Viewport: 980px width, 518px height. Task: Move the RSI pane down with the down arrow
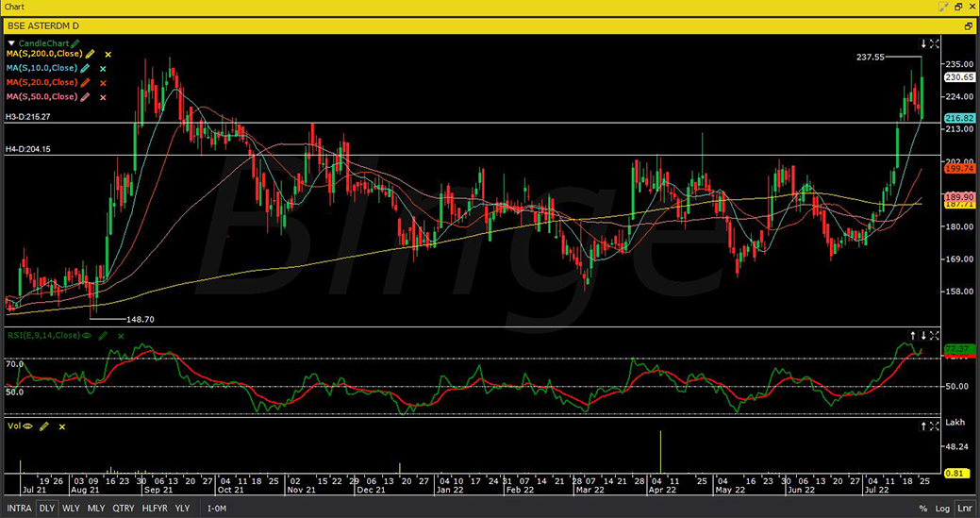[x=923, y=336]
